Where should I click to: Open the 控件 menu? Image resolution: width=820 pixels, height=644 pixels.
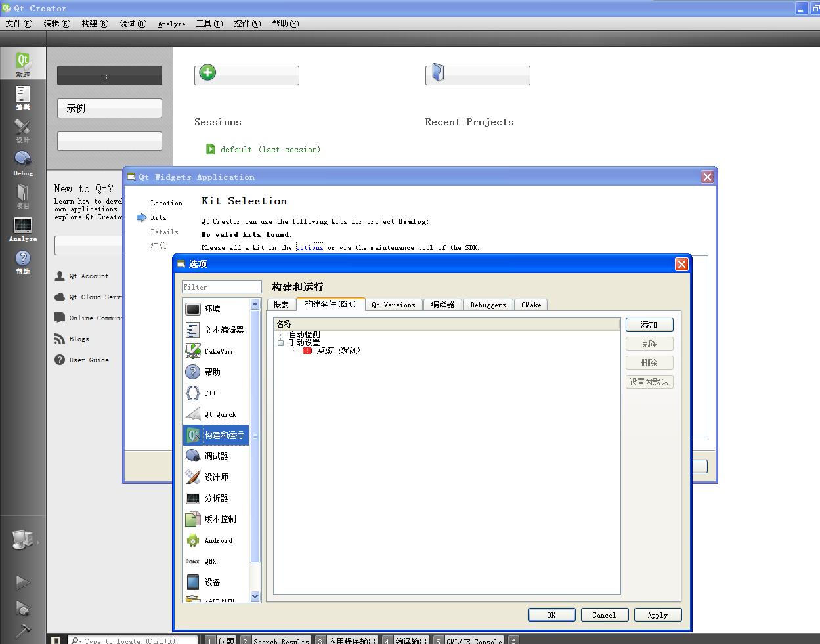[x=248, y=24]
